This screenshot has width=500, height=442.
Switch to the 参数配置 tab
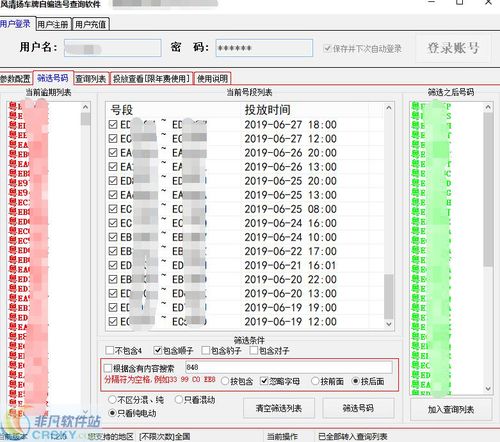[x=16, y=79]
